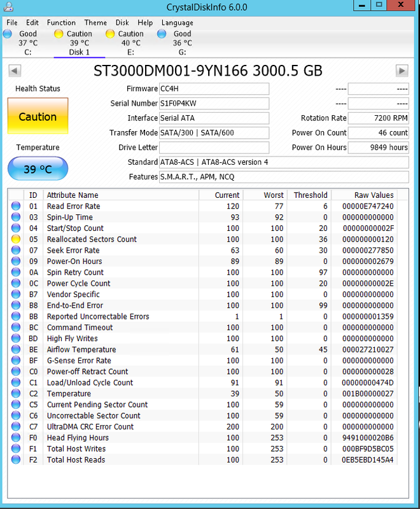Open the Theme menu

95,23
